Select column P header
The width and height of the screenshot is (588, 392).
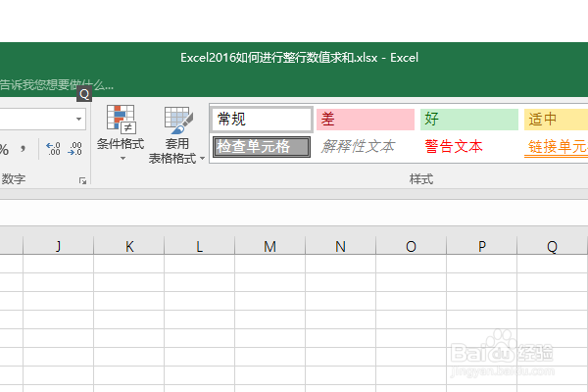[x=481, y=246]
